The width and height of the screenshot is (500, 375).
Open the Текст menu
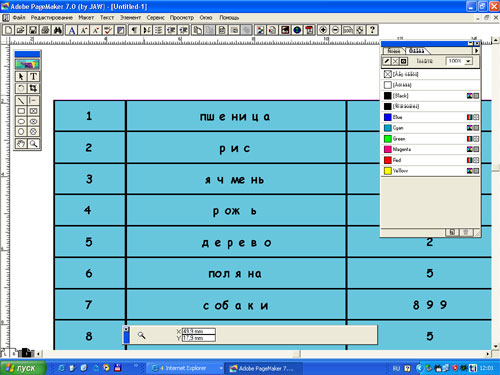point(107,18)
